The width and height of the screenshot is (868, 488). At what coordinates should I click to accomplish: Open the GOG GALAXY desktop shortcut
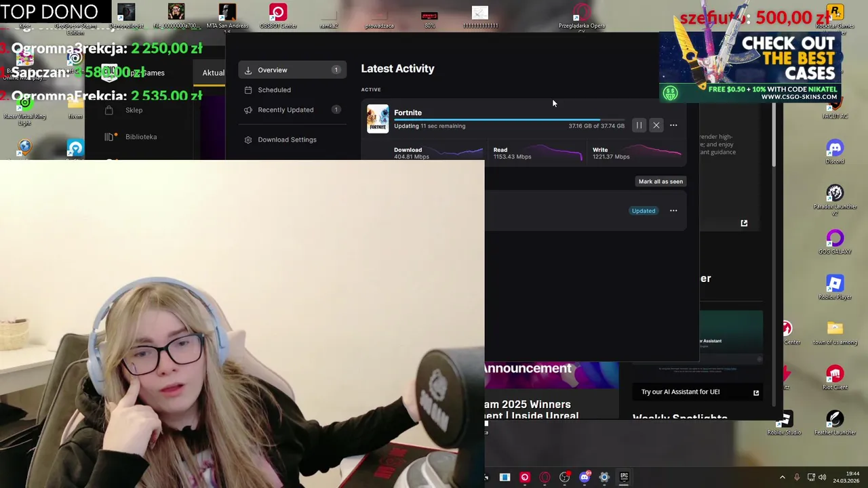click(x=835, y=243)
